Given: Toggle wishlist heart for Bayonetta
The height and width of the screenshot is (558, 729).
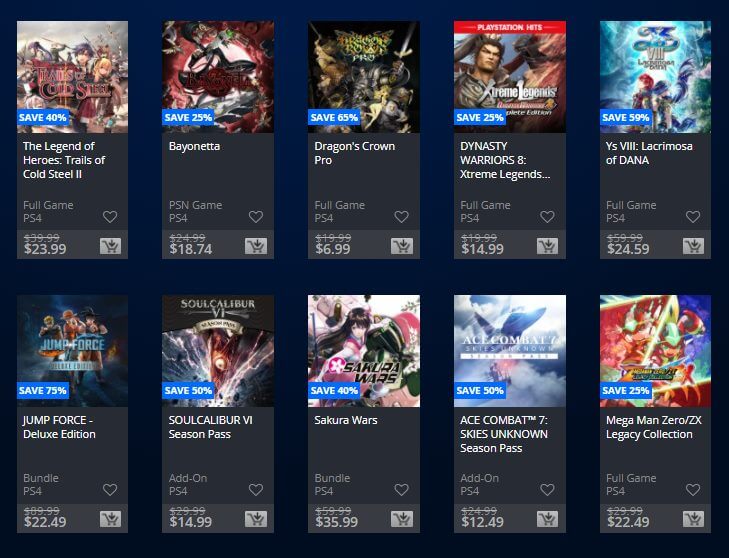Looking at the screenshot, I should [x=256, y=217].
